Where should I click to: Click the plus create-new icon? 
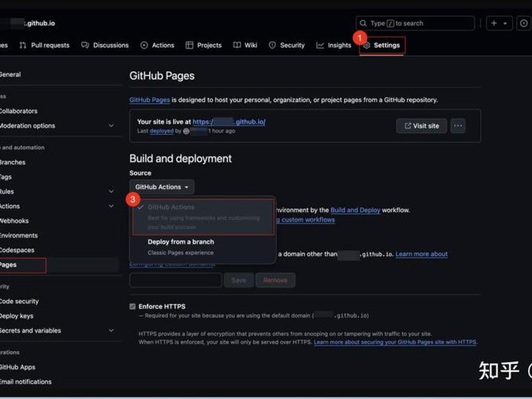point(494,23)
